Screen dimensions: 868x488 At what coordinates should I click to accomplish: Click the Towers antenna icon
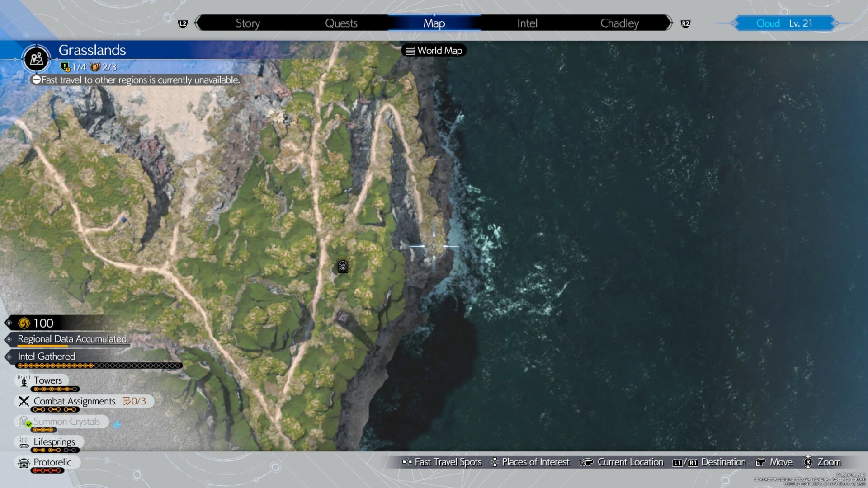coord(24,380)
